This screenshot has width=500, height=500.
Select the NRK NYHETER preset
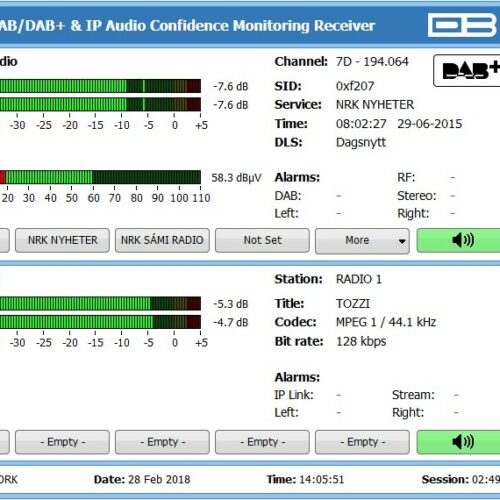(62, 240)
